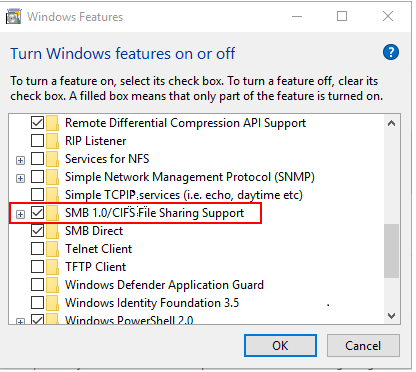The image size is (416, 372).
Task: Click the folder icon next to TFTP Client
Action: point(52,267)
